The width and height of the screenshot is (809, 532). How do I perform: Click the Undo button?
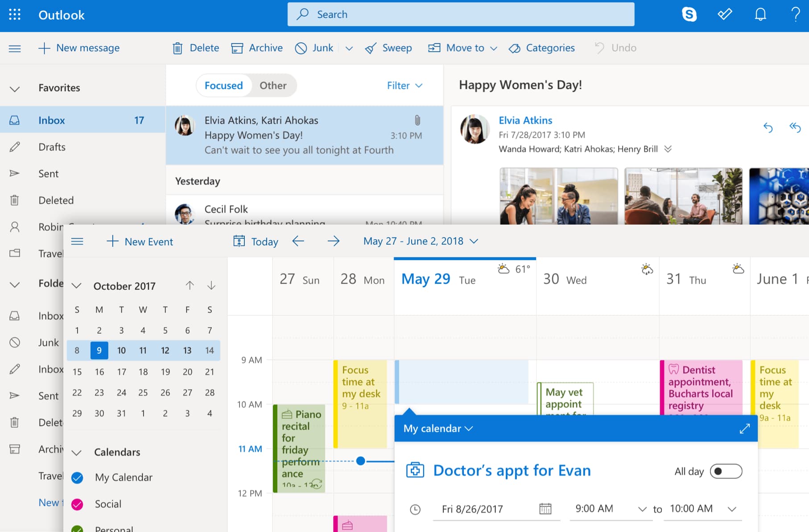tap(615, 48)
